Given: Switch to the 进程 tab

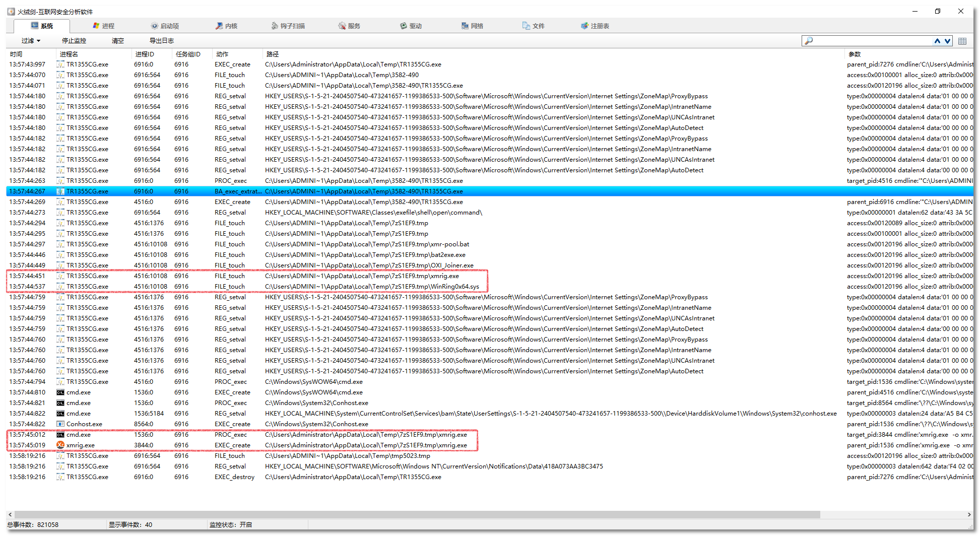Looking at the screenshot, I should (104, 26).
